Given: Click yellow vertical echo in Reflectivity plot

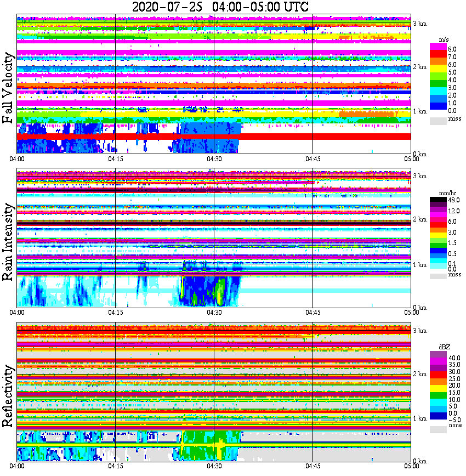Looking at the screenshot, I should point(220,448).
